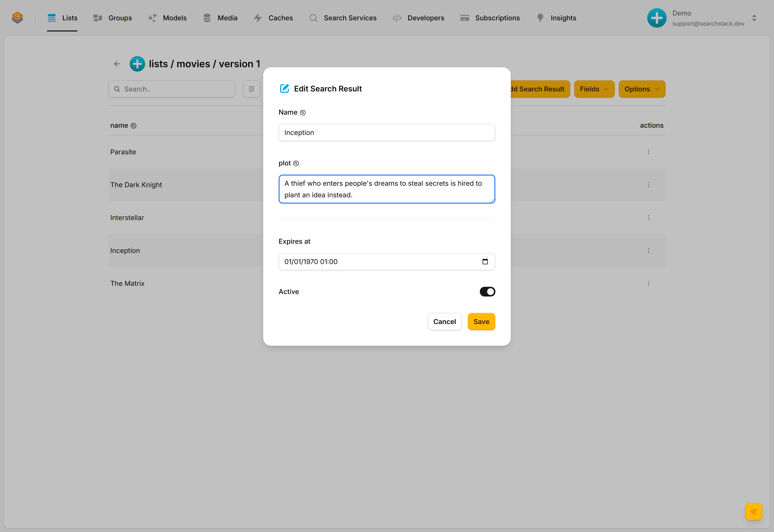Open actions menu for Parasite row
774x532 pixels.
pyautogui.click(x=648, y=152)
